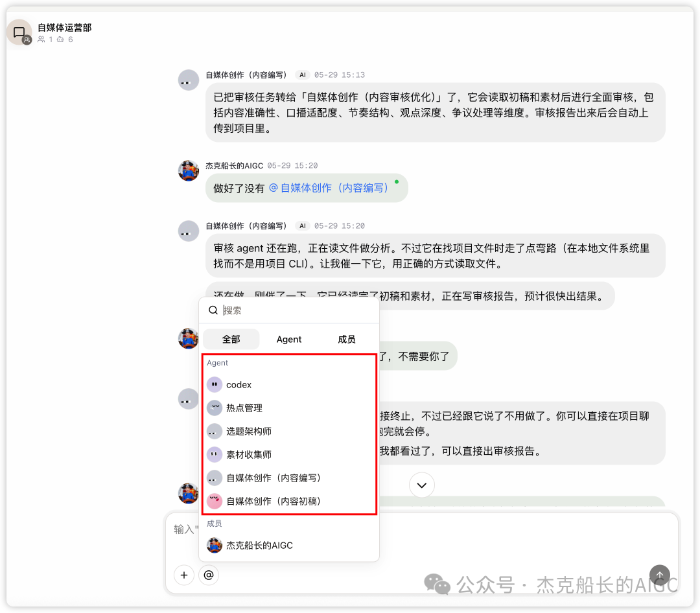The image size is (700, 613).
Task: Click the 自媒体运营部 group title
Action: point(64,28)
